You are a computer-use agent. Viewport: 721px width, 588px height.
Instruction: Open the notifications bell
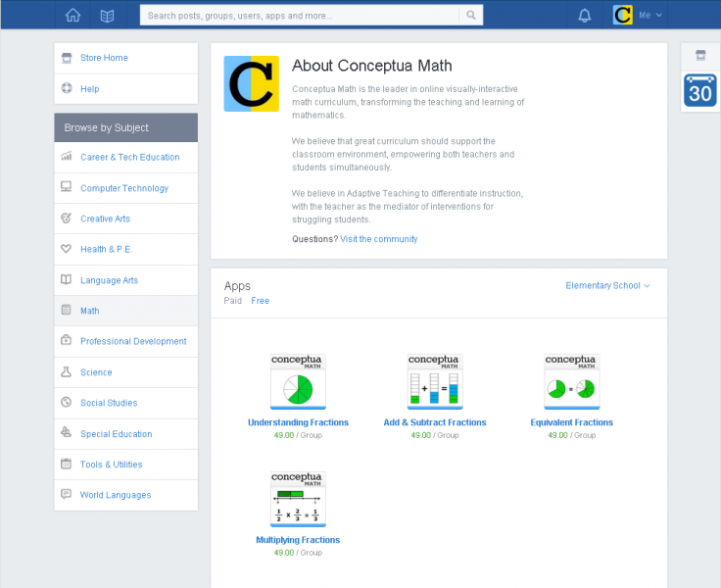point(585,15)
